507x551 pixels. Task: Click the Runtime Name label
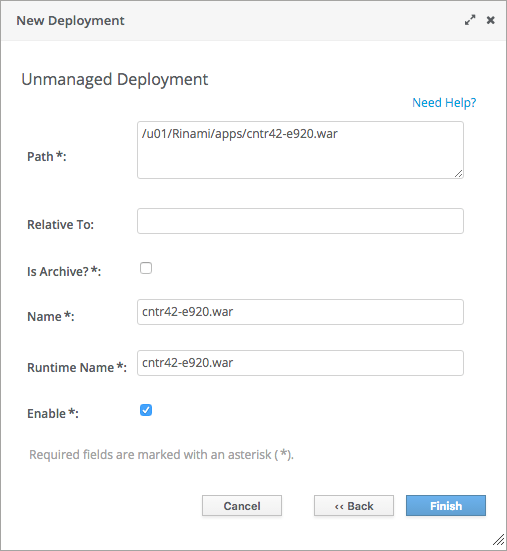tap(77, 368)
